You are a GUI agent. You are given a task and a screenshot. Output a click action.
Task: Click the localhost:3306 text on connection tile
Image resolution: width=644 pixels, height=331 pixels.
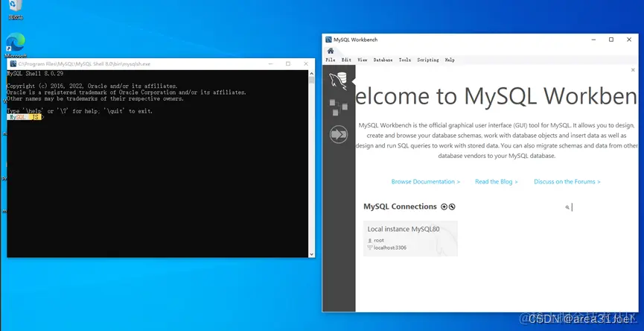(x=390, y=248)
